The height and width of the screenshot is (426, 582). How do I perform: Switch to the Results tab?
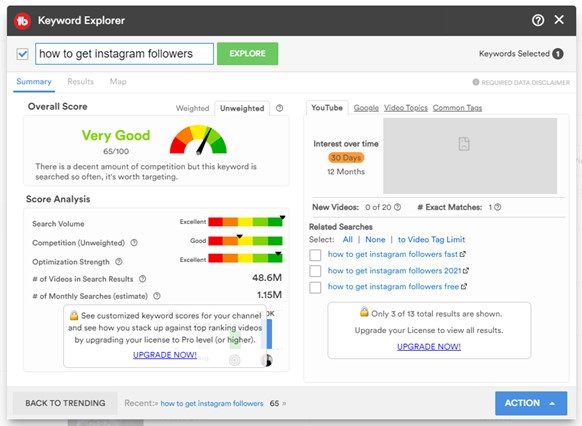(81, 82)
